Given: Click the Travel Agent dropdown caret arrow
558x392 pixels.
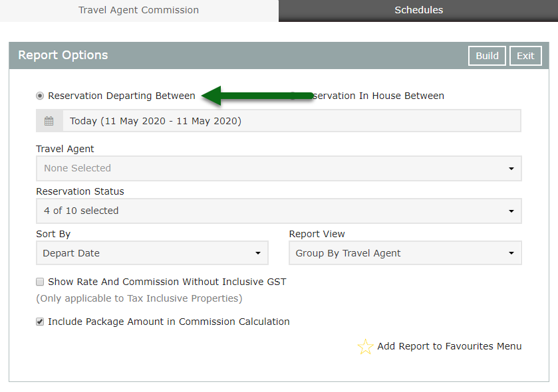Looking at the screenshot, I should click(511, 169).
